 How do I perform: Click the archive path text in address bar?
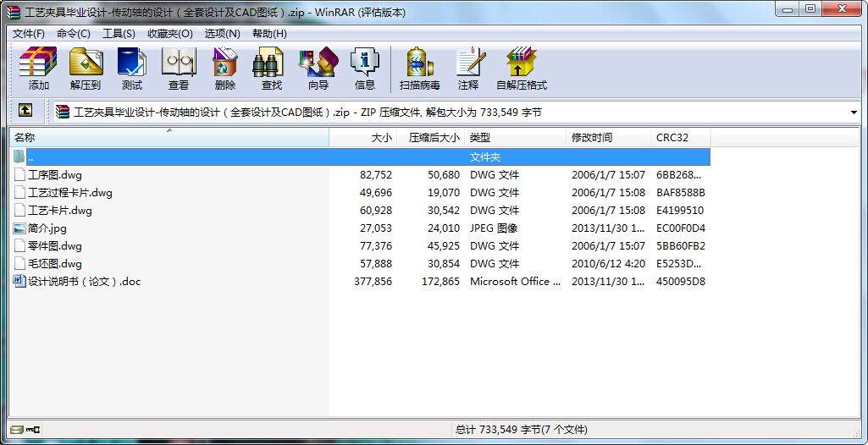tap(307, 113)
